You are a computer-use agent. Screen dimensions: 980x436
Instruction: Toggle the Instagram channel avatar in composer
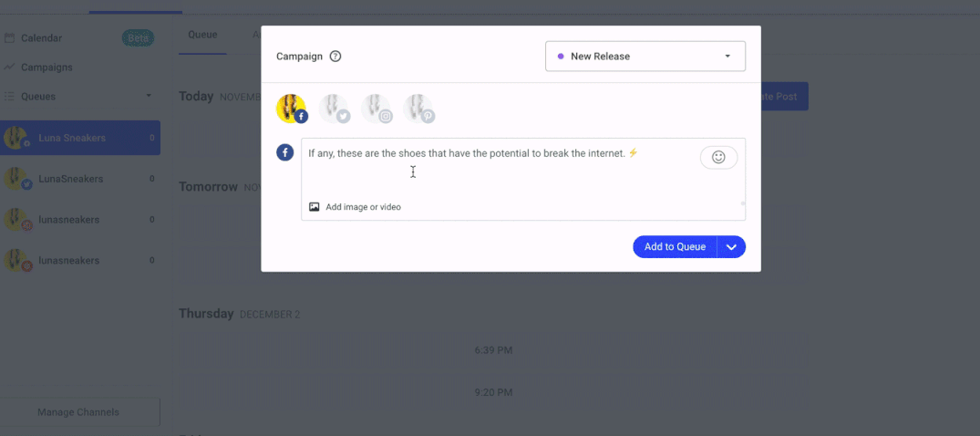pyautogui.click(x=377, y=109)
